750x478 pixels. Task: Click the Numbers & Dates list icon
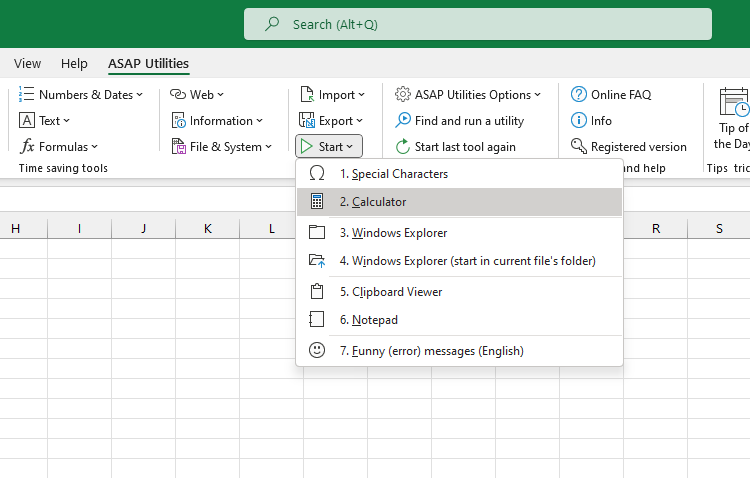26,94
